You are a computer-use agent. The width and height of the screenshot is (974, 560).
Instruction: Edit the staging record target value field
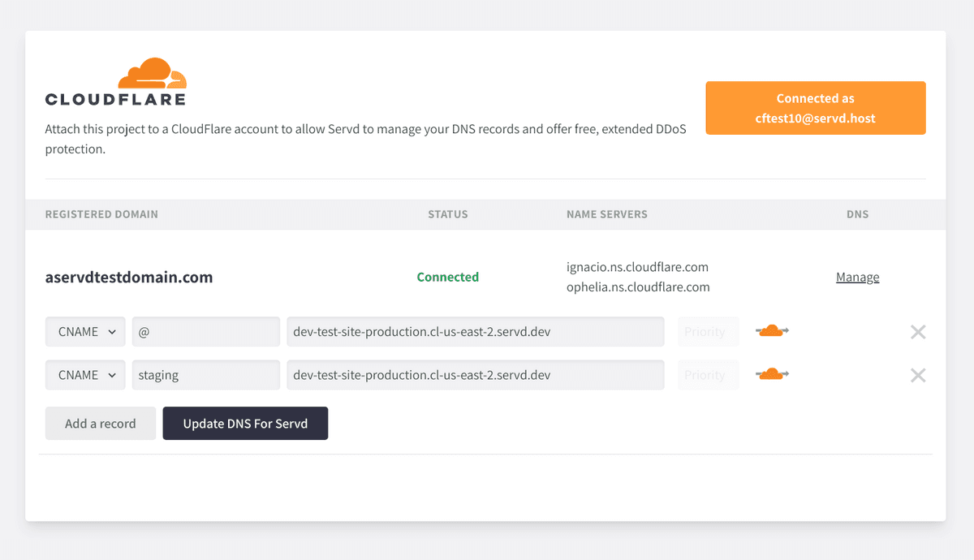[x=476, y=375]
